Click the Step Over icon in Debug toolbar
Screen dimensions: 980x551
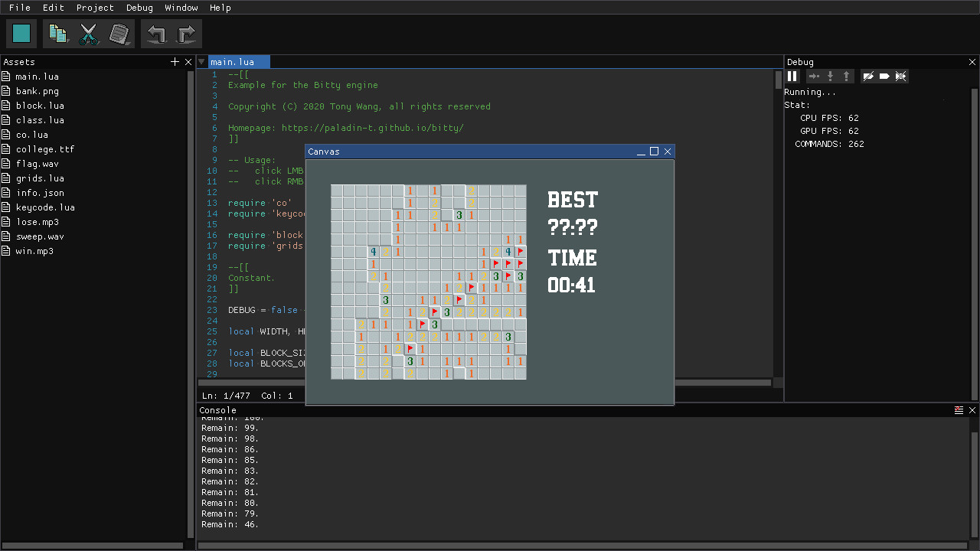pyautogui.click(x=814, y=76)
